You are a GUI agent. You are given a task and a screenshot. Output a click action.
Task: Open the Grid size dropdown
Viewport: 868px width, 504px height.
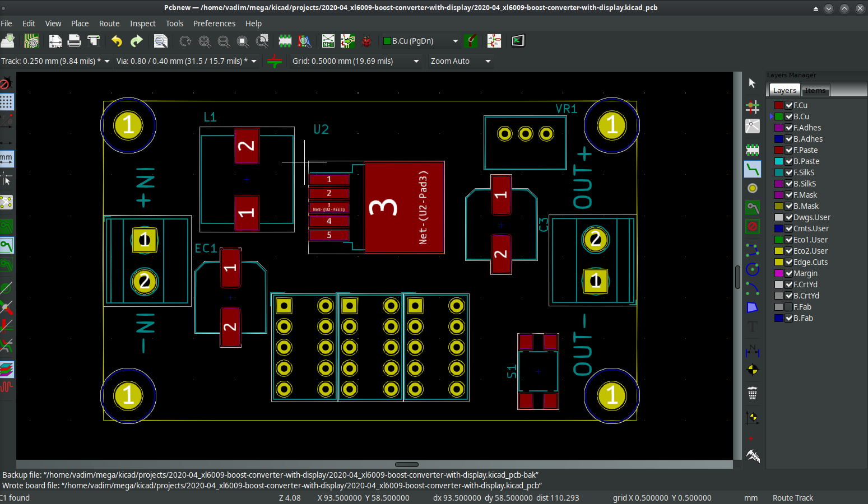click(x=356, y=61)
